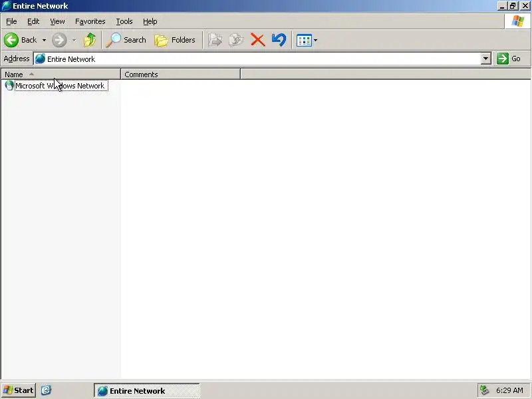Click the quick launch icon beside Start
This screenshot has height=399, width=532.
tap(46, 390)
